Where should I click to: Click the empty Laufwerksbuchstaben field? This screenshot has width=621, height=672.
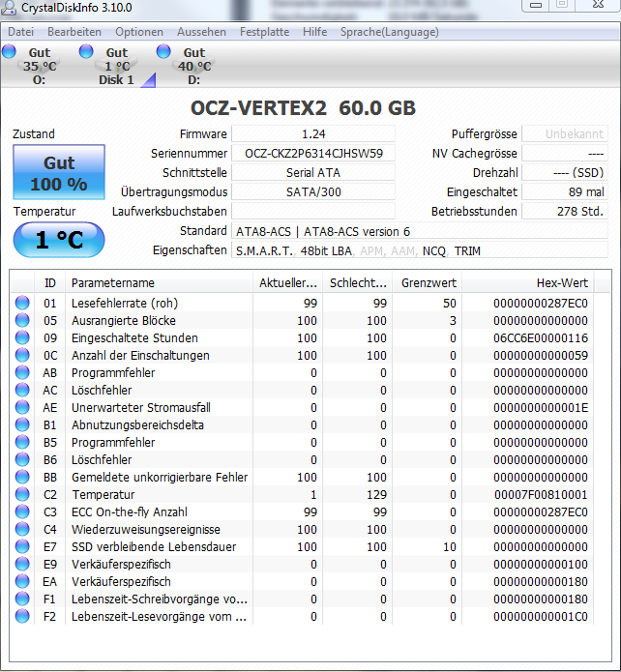(313, 212)
